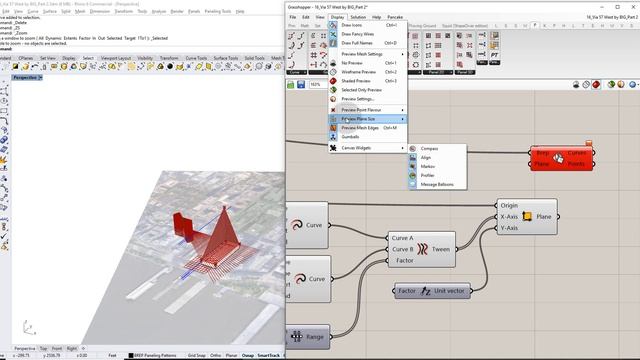Toggle Osnap in Rhino status bar

(x=247, y=356)
